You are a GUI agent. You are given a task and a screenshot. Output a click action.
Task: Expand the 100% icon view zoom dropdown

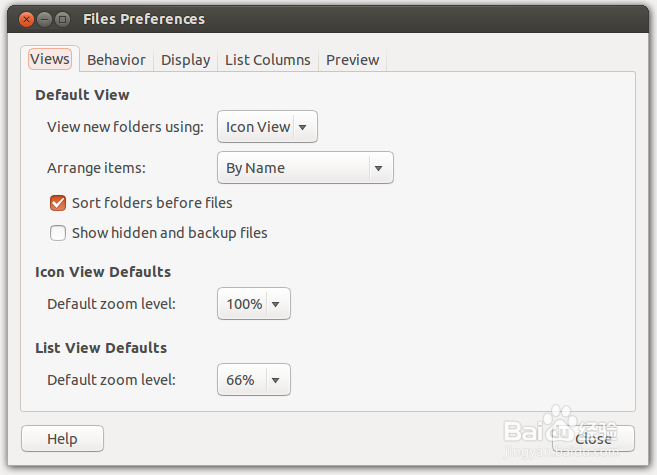253,304
